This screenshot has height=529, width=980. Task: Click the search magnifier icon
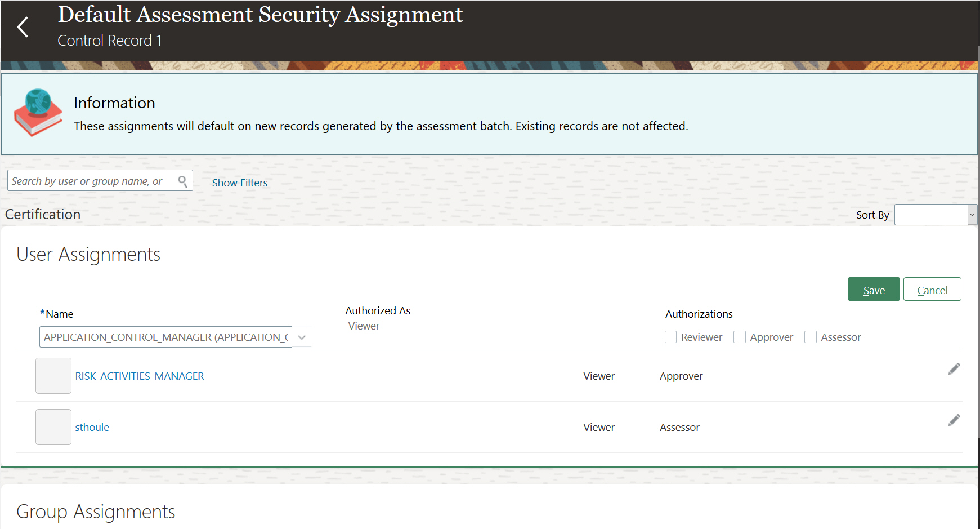(183, 181)
